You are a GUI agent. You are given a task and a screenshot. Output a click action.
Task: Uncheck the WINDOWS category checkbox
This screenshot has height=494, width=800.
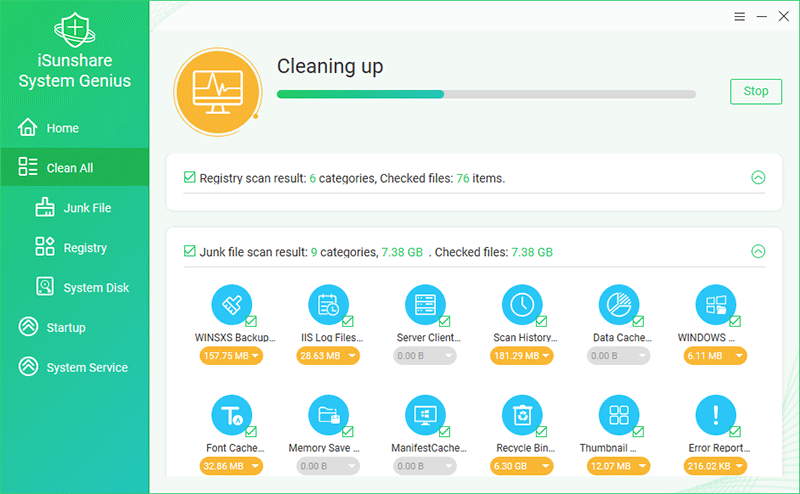pyautogui.click(x=735, y=321)
